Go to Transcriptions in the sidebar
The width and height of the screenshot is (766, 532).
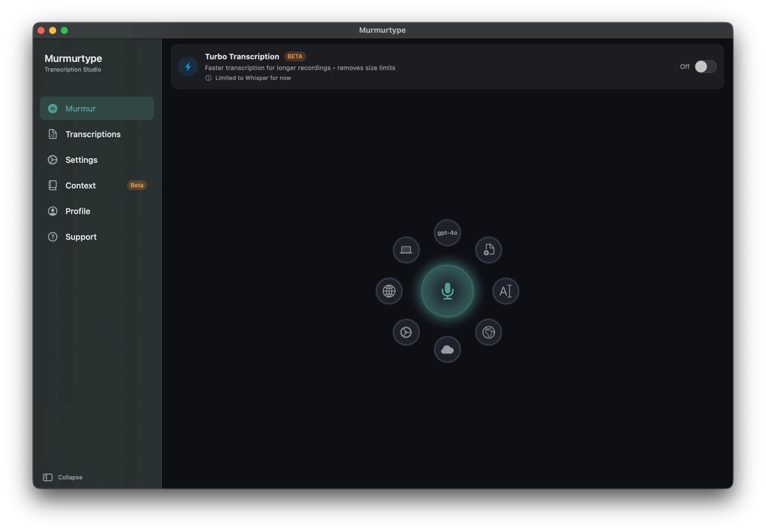(x=97, y=134)
